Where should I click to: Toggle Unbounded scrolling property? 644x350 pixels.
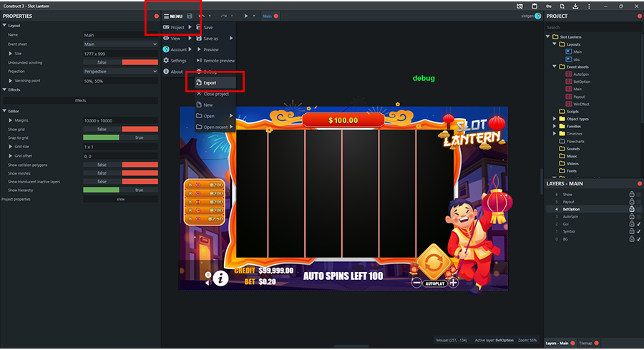click(x=120, y=62)
